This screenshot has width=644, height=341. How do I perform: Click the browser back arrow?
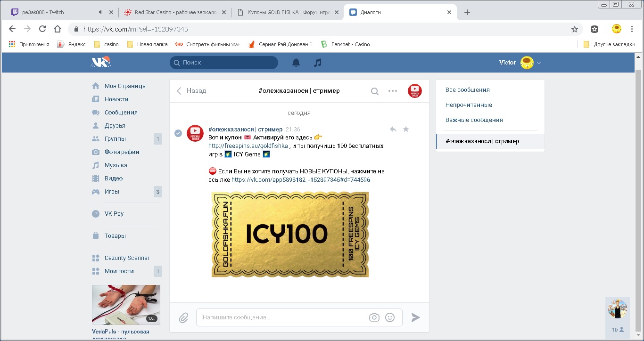pyautogui.click(x=12, y=29)
